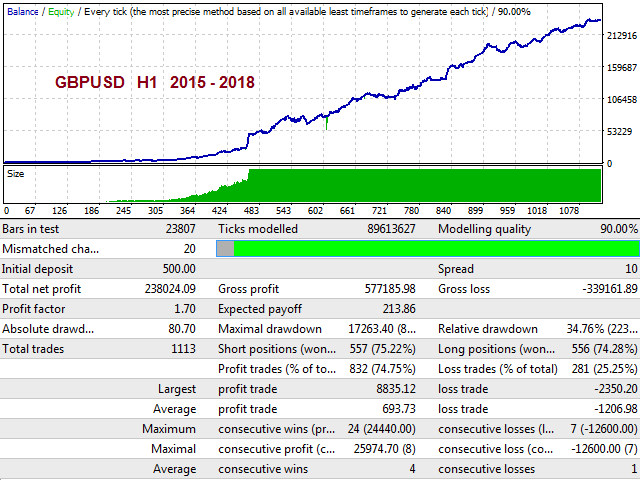The image size is (640, 480).
Task: Click the average loss trade value -1206.98
Action: (x=616, y=409)
